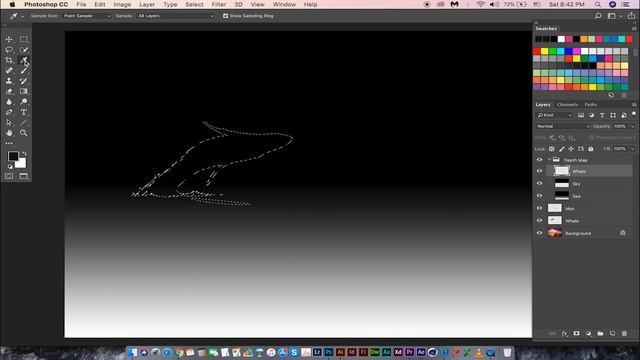Image resolution: width=640 pixels, height=360 pixels.
Task: Open the Image menu
Action: (122, 4)
